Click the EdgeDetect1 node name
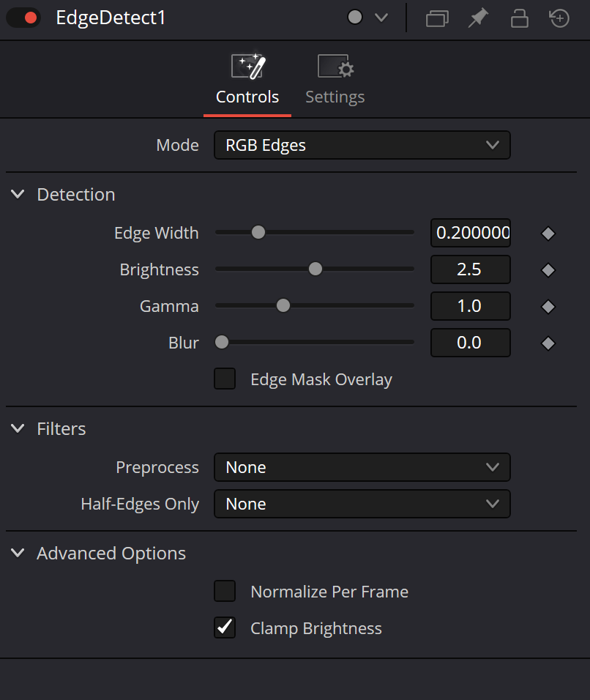 click(x=111, y=18)
